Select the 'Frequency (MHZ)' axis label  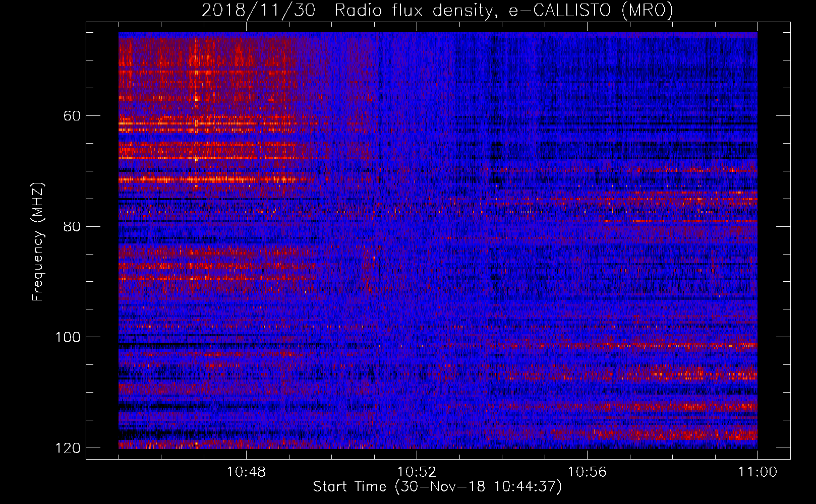click(x=38, y=242)
